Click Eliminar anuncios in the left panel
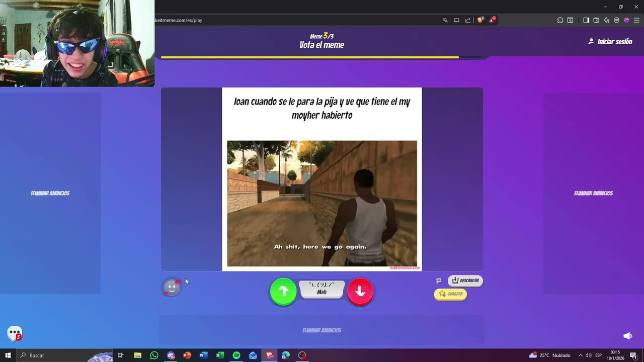Image resolution: width=644 pixels, height=362 pixels. tap(50, 193)
